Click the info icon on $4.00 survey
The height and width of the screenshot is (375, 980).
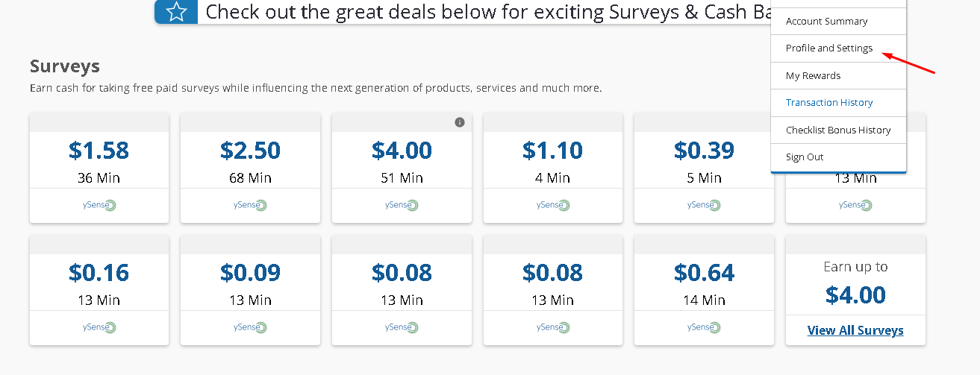[x=460, y=122]
